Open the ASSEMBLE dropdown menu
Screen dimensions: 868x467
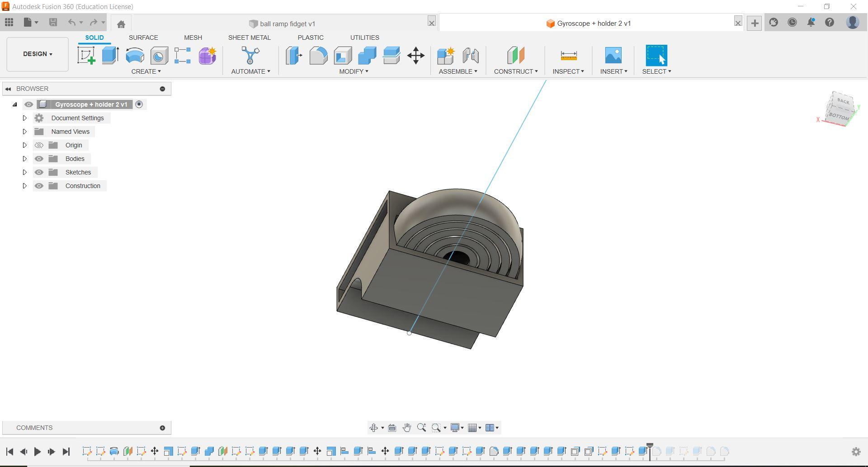click(x=458, y=71)
